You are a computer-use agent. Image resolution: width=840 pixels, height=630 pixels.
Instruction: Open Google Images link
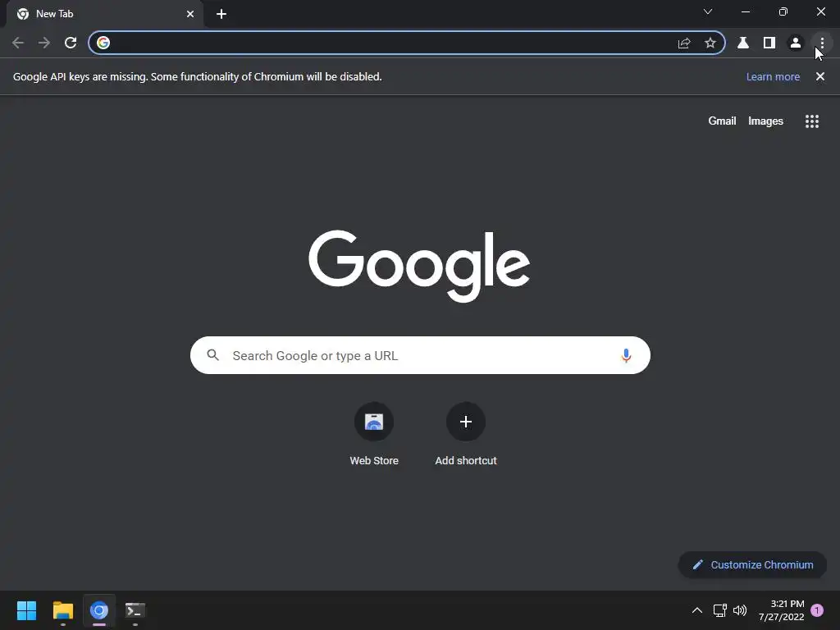(x=765, y=121)
